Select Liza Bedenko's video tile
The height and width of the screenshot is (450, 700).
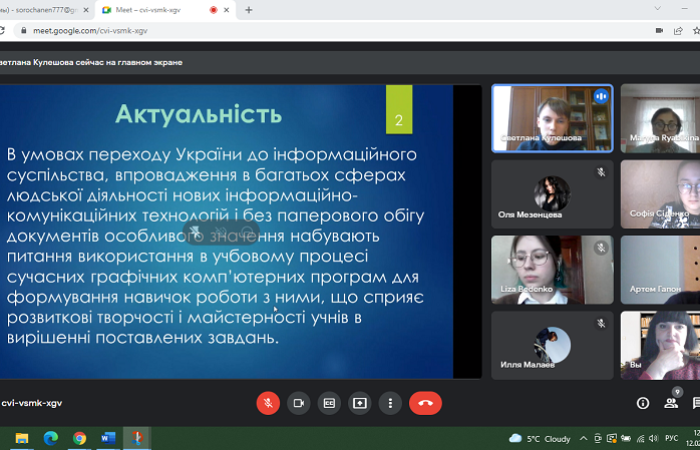(552, 270)
